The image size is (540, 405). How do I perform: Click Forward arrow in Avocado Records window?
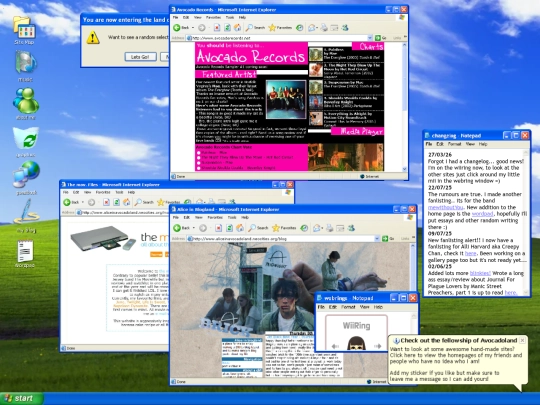click(x=202, y=28)
